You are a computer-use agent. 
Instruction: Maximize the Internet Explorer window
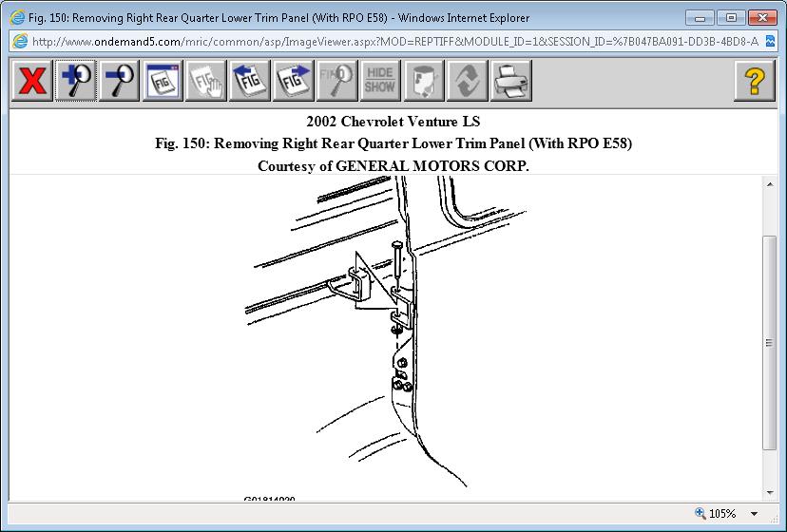731,18
